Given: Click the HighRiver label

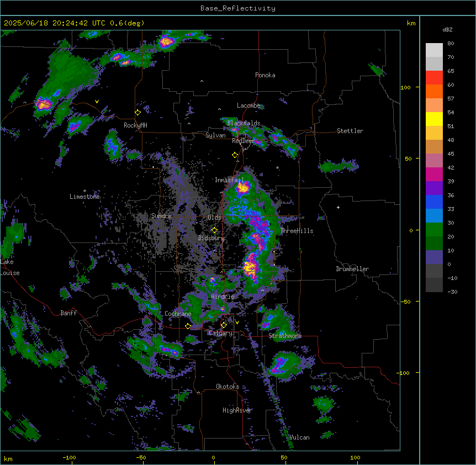Looking at the screenshot, I should [x=237, y=410].
